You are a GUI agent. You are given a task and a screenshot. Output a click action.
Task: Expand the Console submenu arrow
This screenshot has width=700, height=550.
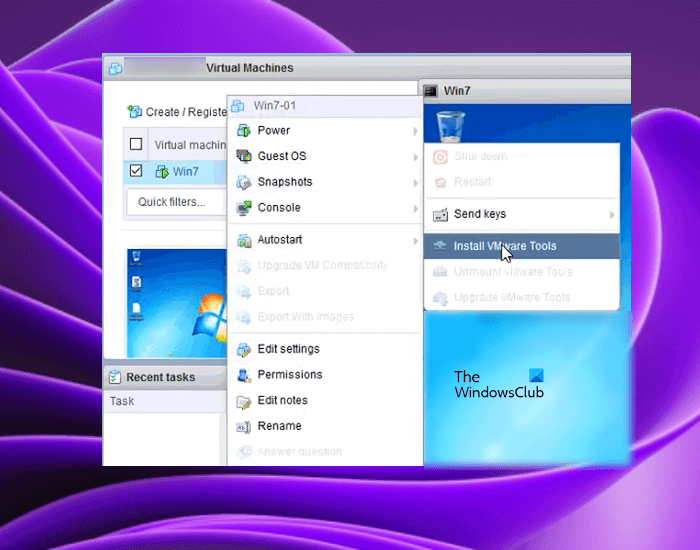coord(415,208)
